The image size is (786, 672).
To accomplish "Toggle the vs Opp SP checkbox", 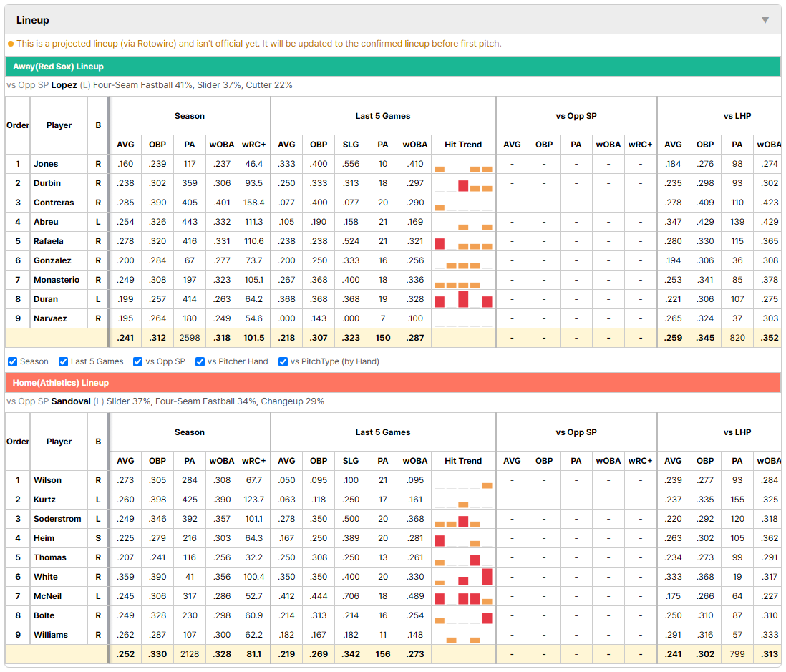I will [x=138, y=362].
